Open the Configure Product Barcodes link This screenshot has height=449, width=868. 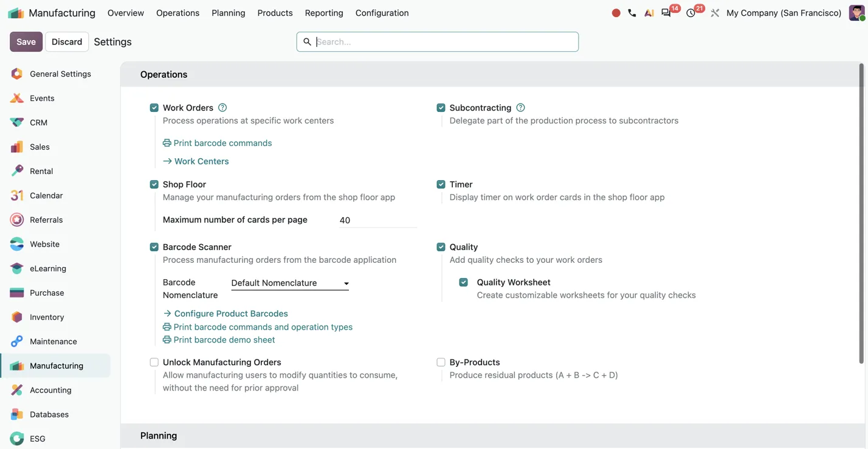pyautogui.click(x=226, y=313)
